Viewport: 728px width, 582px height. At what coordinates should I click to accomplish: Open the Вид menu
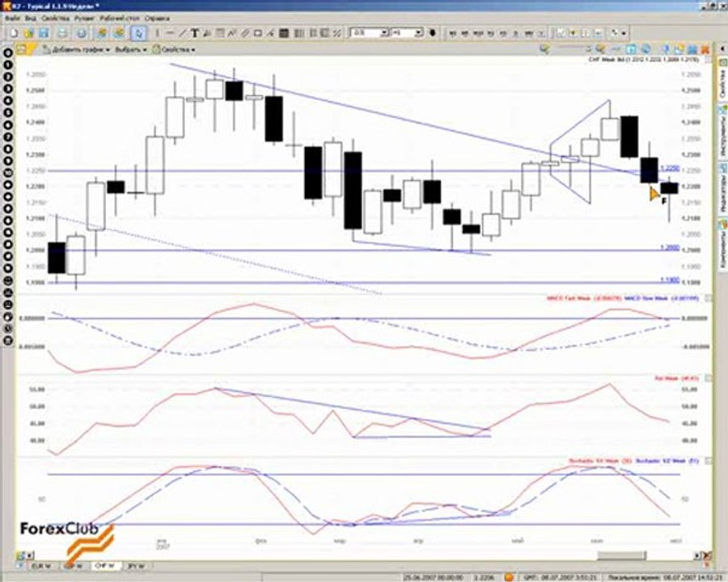(x=30, y=19)
